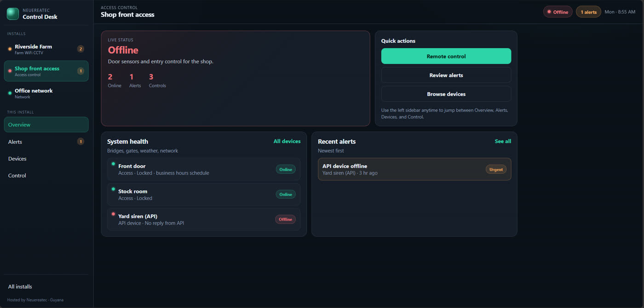This screenshot has width=644, height=308.
Task: Open the Office network install
Action: [x=46, y=93]
